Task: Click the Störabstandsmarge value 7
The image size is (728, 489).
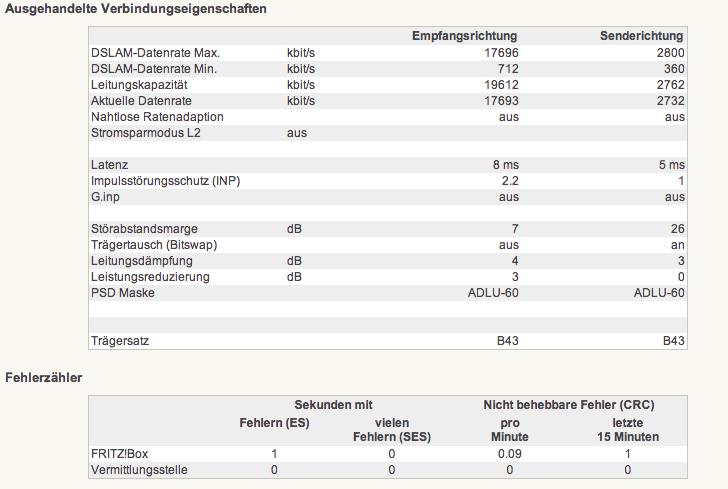Action: pos(515,229)
